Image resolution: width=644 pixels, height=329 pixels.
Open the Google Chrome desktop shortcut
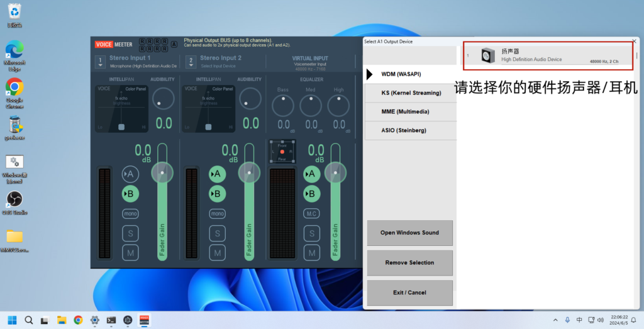coord(14,93)
